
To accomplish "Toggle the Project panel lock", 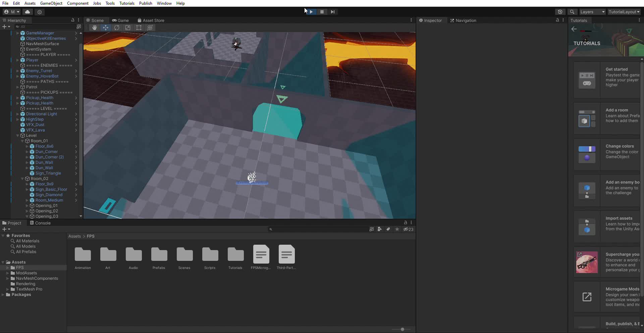I will click(x=406, y=223).
